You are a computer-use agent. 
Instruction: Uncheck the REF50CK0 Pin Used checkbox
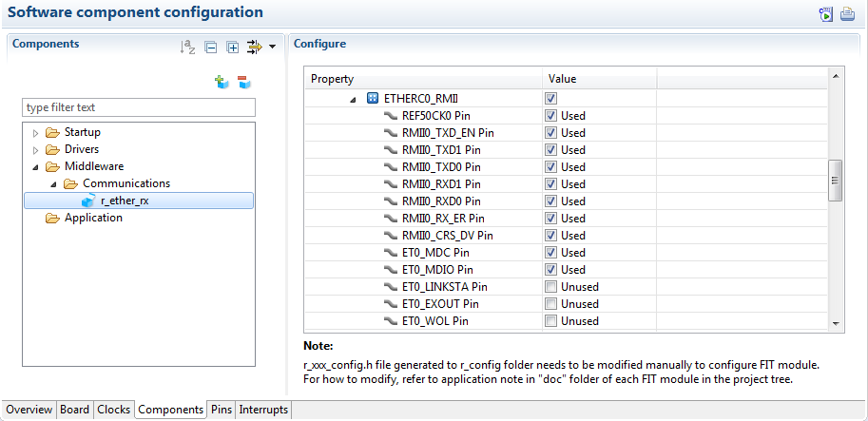click(550, 116)
